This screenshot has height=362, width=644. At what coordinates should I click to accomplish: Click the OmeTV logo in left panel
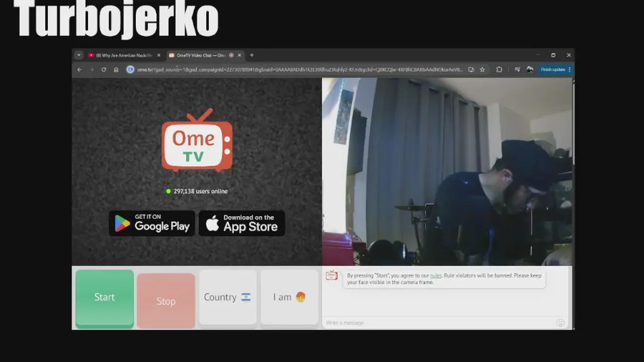click(197, 140)
